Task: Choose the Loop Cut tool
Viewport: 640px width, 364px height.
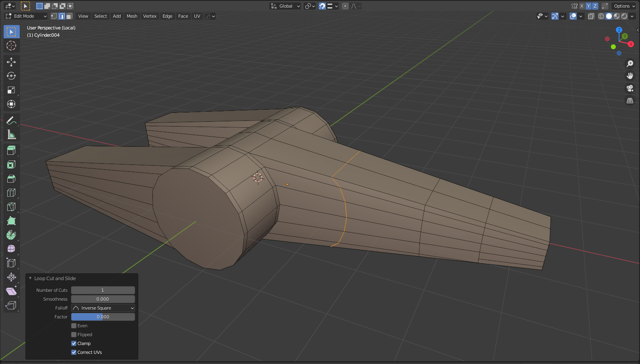Action: point(11,193)
